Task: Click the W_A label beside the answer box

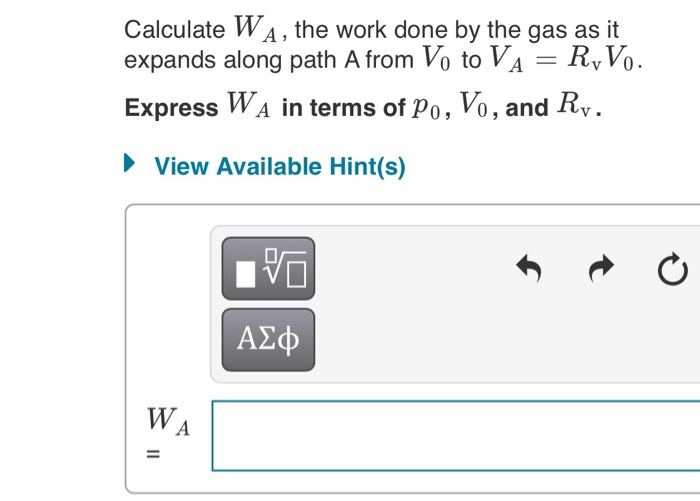Action: click(165, 419)
